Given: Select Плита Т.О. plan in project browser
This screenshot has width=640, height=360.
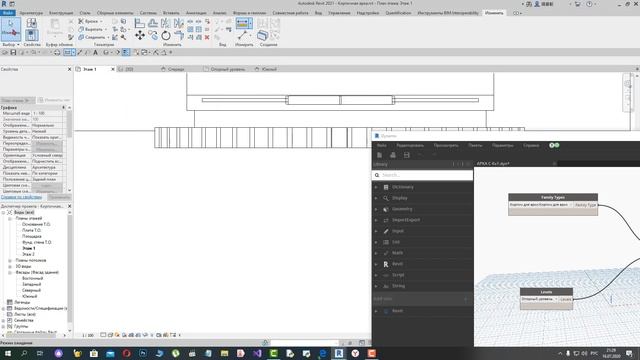Looking at the screenshot, I should (32, 230).
